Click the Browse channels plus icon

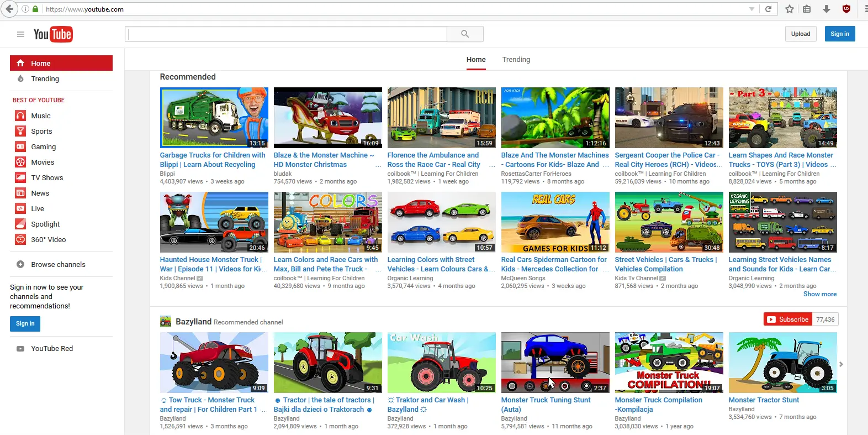pyautogui.click(x=20, y=264)
